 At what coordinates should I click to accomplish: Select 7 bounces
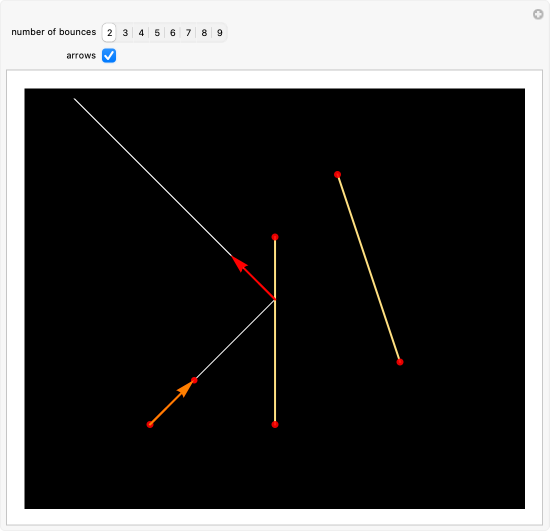(x=188, y=33)
